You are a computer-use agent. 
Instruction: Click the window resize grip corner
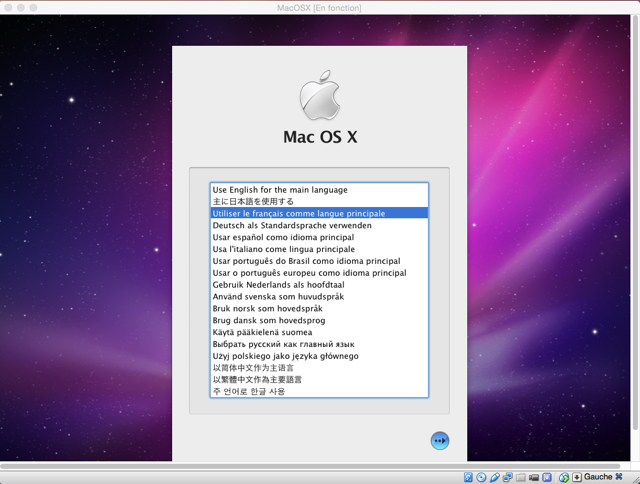[x=635, y=479]
